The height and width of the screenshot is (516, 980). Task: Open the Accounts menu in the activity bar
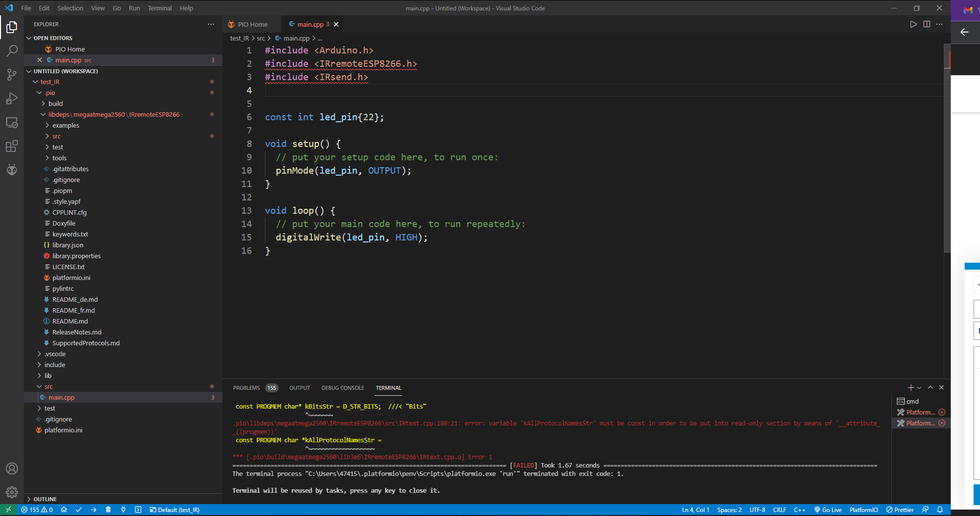pos(12,469)
